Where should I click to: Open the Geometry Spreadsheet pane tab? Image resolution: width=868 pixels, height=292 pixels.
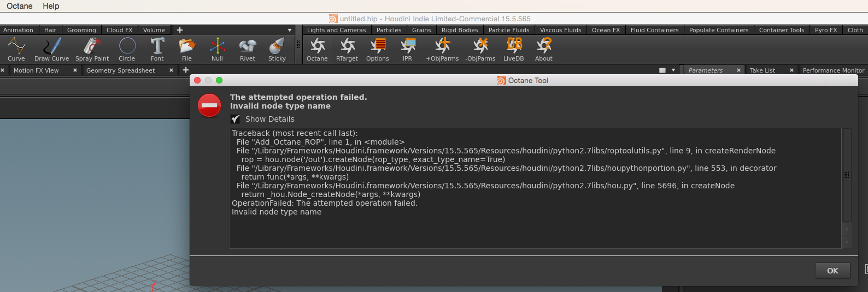pyautogui.click(x=121, y=70)
